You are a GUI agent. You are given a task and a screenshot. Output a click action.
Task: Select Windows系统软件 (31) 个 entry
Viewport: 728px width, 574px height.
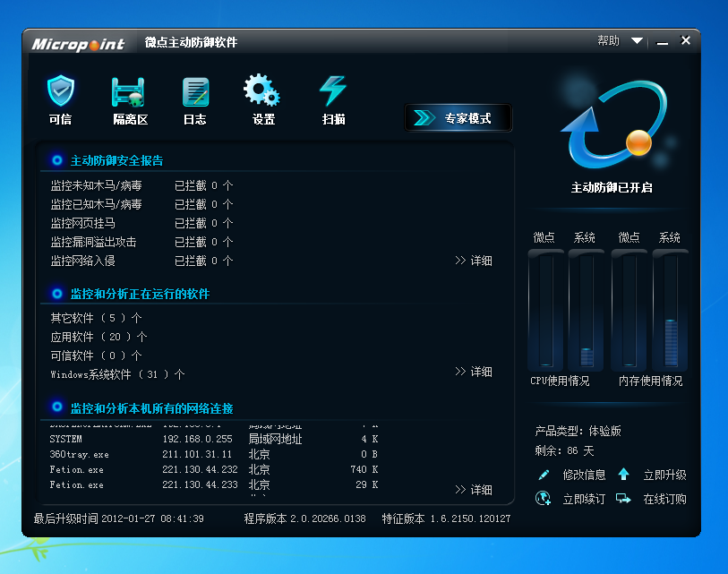pyautogui.click(x=117, y=374)
